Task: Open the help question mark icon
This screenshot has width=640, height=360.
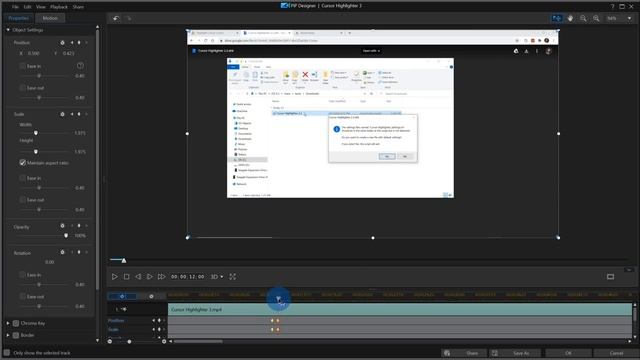Action: (612, 7)
